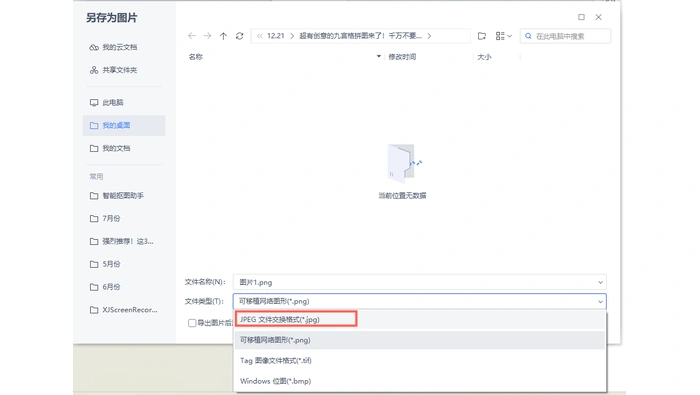This screenshot has width=700, height=395.
Task: Click the folder icon beside 我的文档
Action: pyautogui.click(x=94, y=148)
